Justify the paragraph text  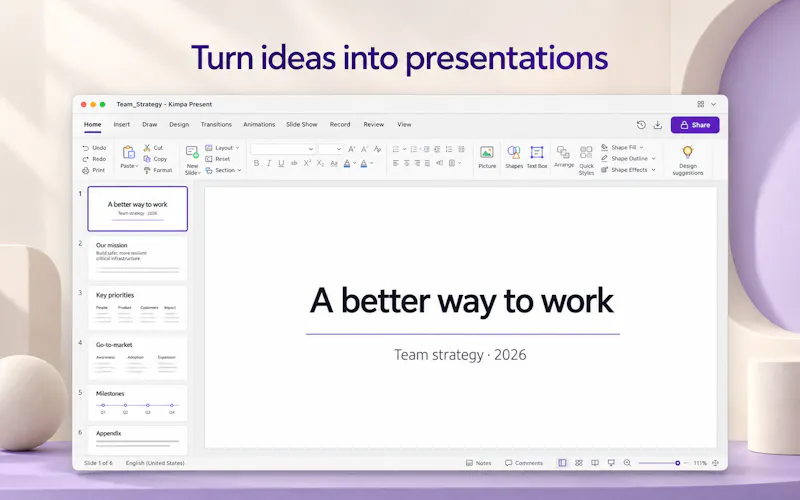[427, 163]
